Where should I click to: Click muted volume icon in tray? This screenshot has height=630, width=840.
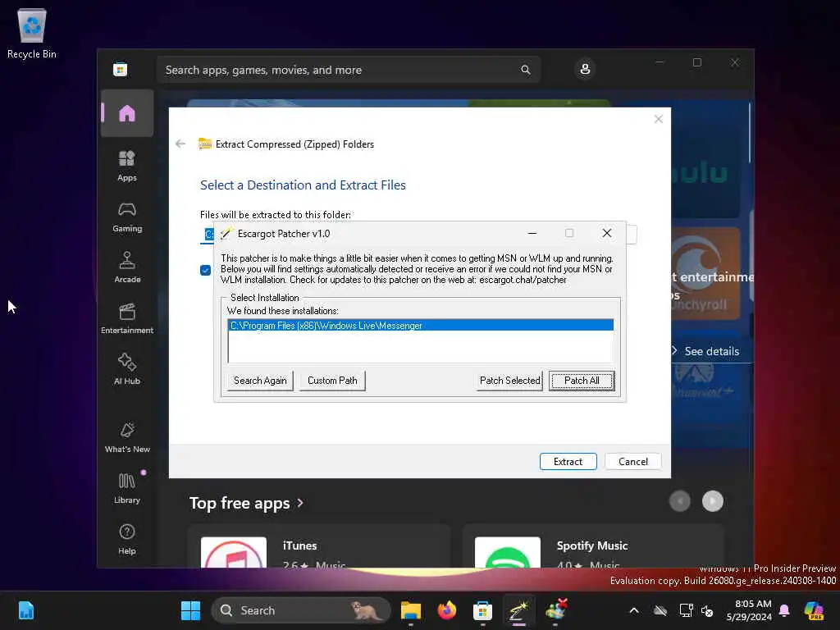[x=707, y=610]
